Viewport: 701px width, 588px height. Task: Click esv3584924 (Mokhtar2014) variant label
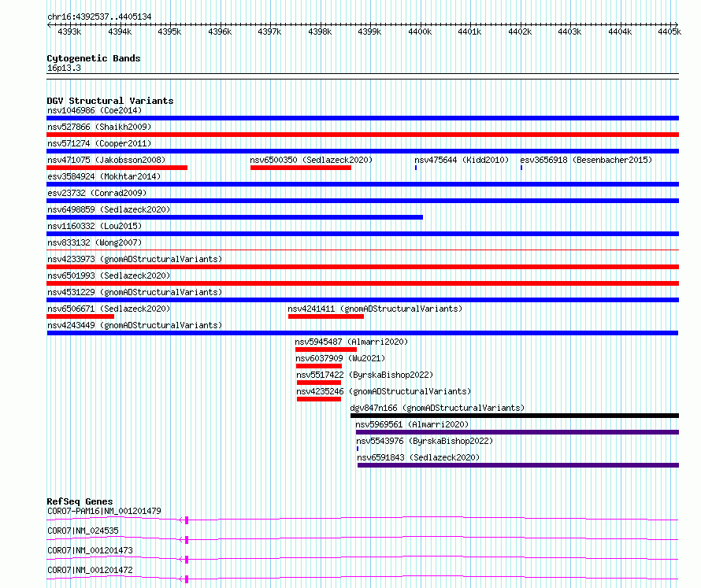tap(104, 176)
